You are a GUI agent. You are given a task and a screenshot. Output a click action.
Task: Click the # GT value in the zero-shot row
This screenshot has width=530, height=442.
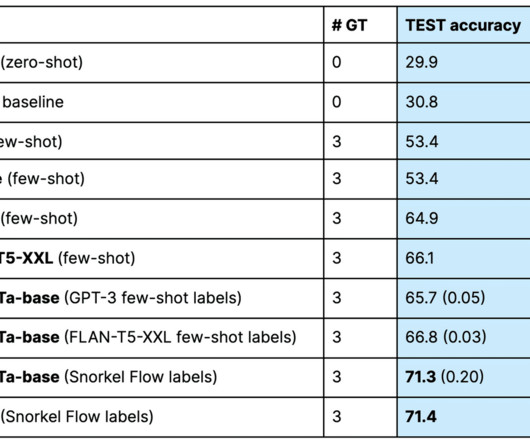coord(336,62)
